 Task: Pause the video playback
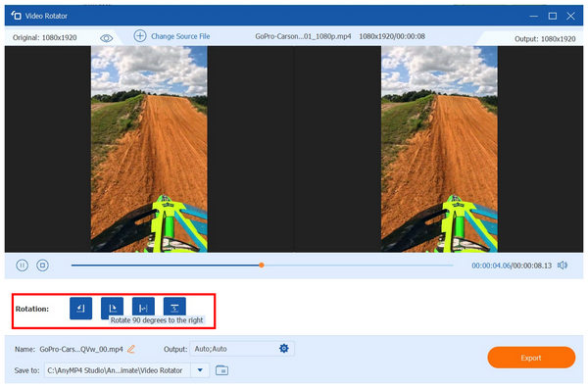click(23, 266)
